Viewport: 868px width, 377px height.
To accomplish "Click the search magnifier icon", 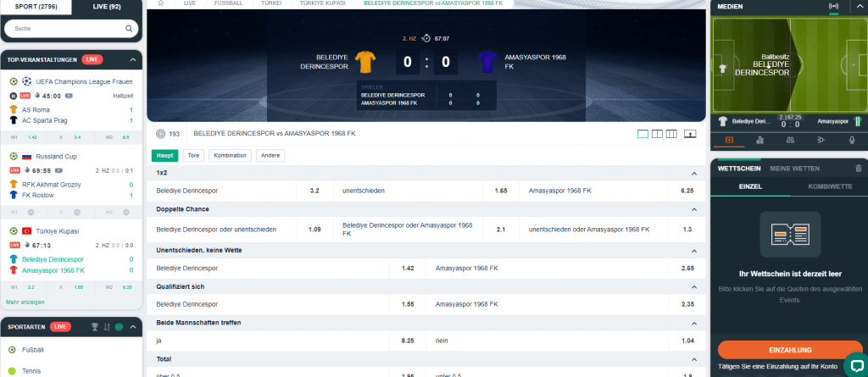I will (129, 29).
